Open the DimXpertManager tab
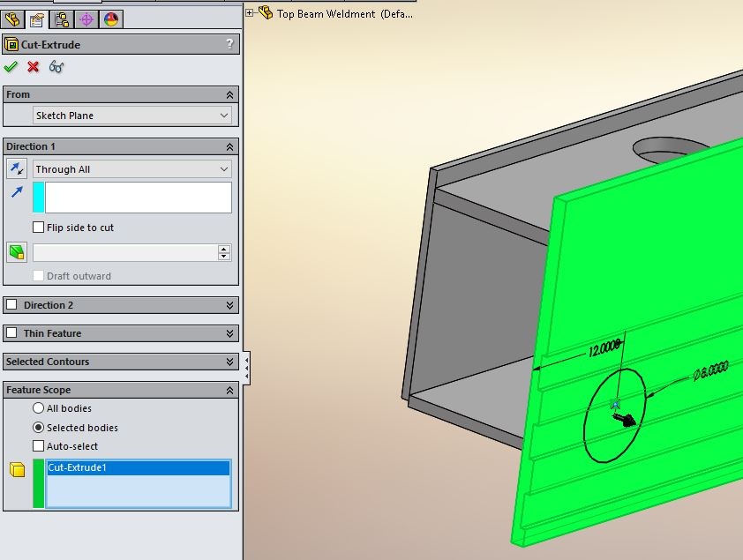 tap(86, 19)
